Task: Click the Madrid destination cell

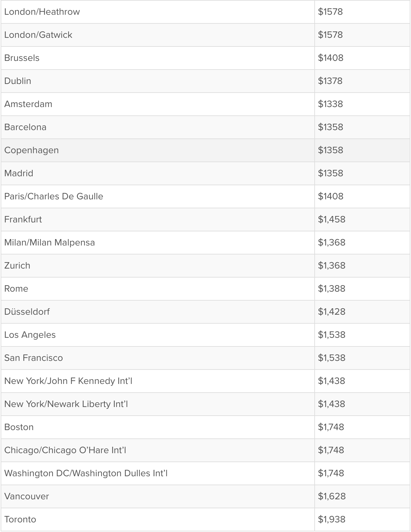Action: 19,173
